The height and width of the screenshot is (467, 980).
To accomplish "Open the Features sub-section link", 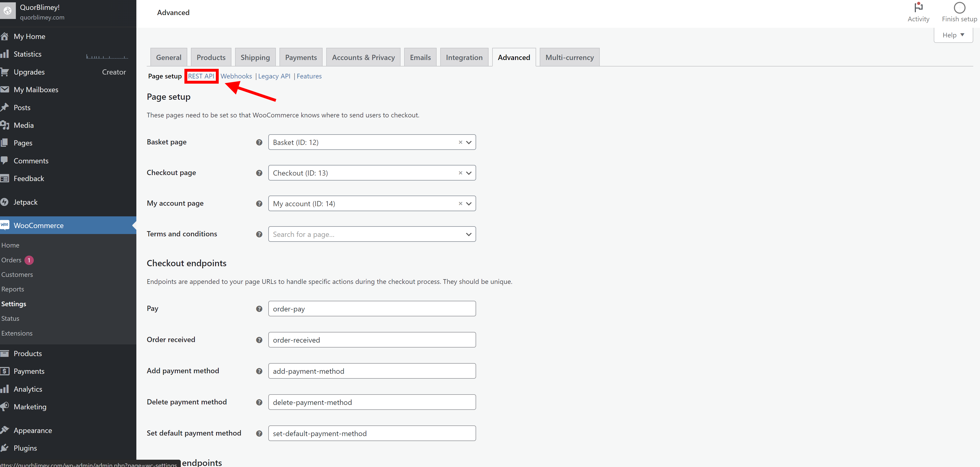I will pyautogui.click(x=309, y=76).
